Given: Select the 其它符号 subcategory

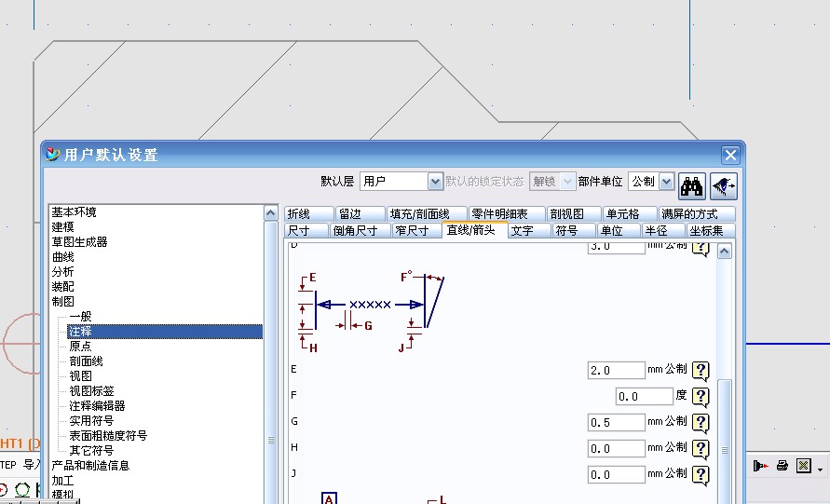Looking at the screenshot, I should [x=91, y=451].
